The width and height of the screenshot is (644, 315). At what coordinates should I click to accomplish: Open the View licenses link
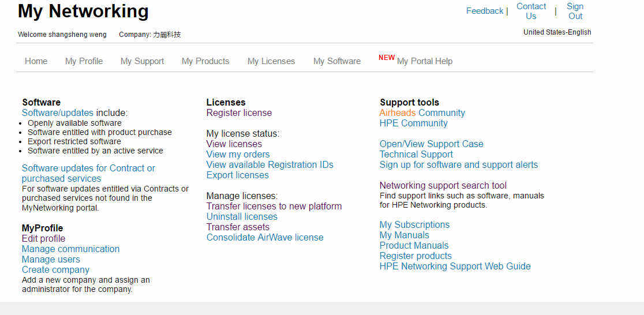(234, 144)
